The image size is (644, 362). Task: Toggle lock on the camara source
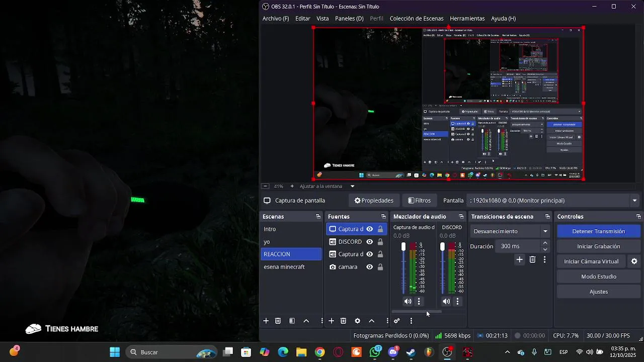click(380, 267)
